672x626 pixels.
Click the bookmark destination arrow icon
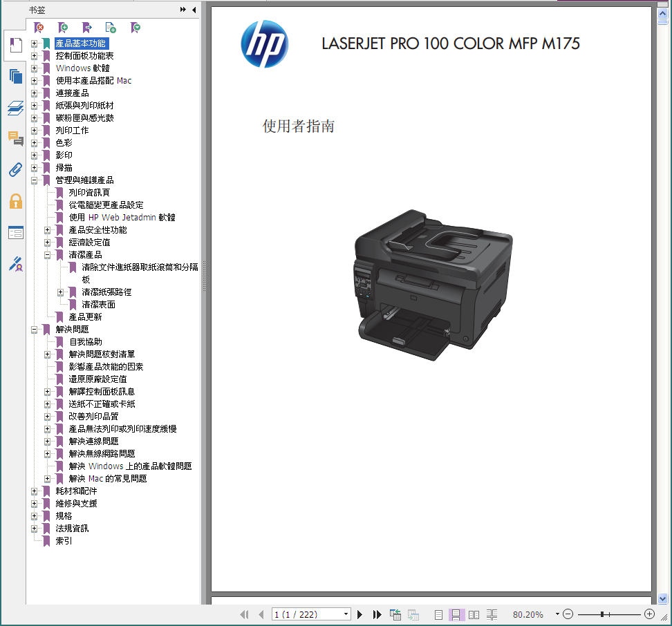(87, 28)
